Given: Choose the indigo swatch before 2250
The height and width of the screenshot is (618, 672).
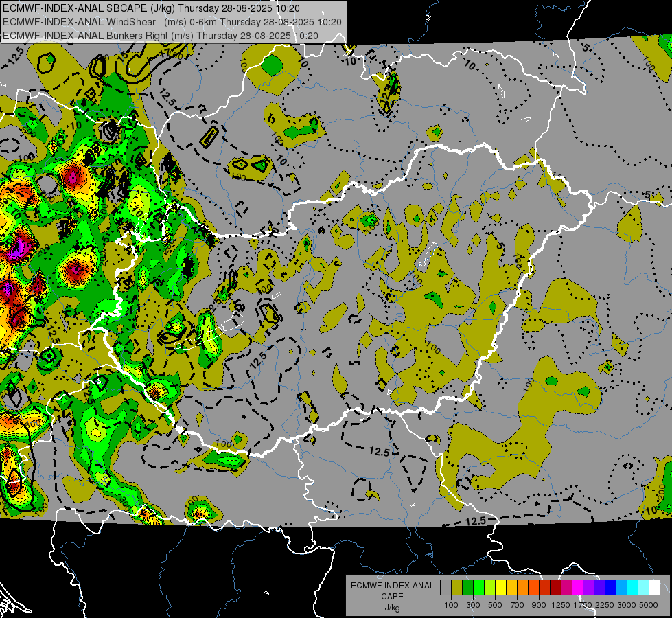Looking at the screenshot, I should 599,587.
